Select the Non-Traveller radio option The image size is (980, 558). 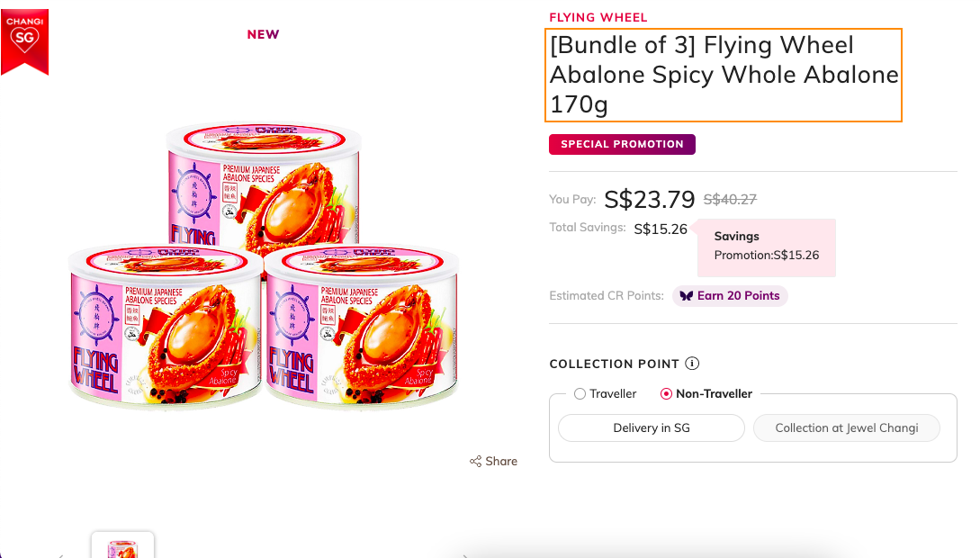click(666, 394)
